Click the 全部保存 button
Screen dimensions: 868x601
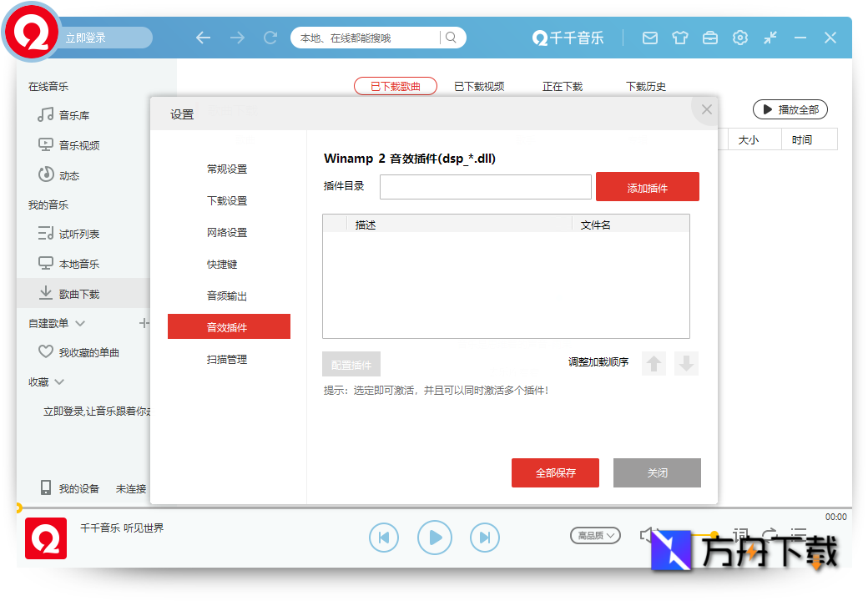pos(555,472)
